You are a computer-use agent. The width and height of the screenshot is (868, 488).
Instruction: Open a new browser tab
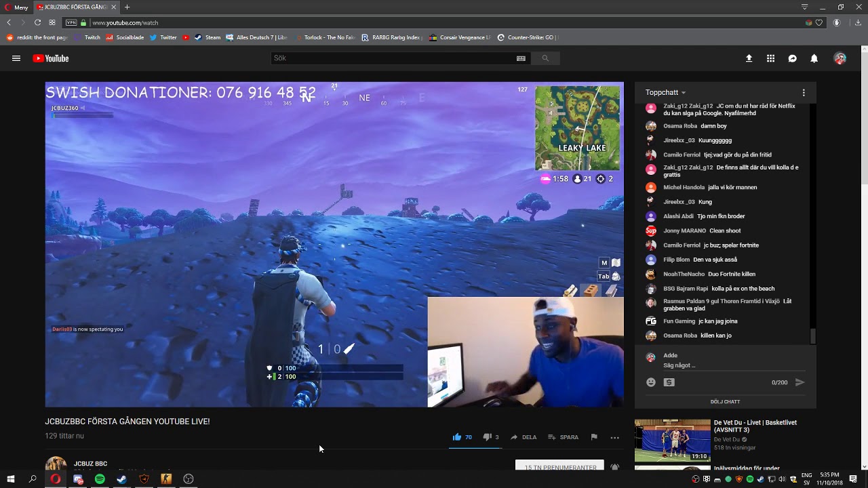[127, 7]
